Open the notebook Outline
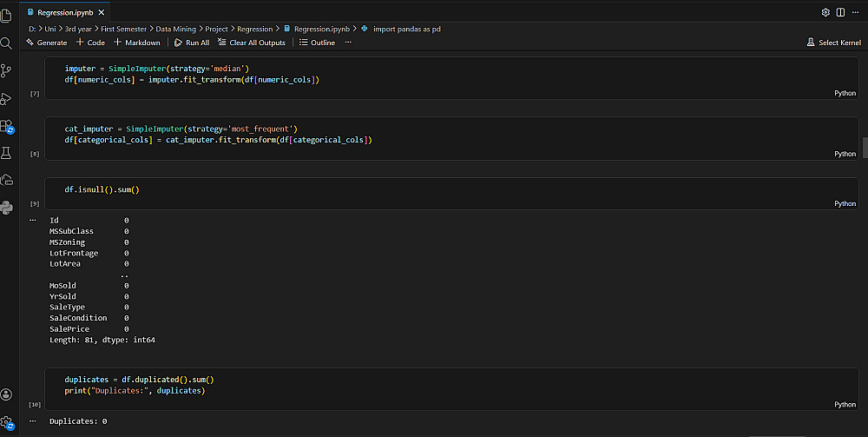The width and height of the screenshot is (868, 437). tap(317, 43)
